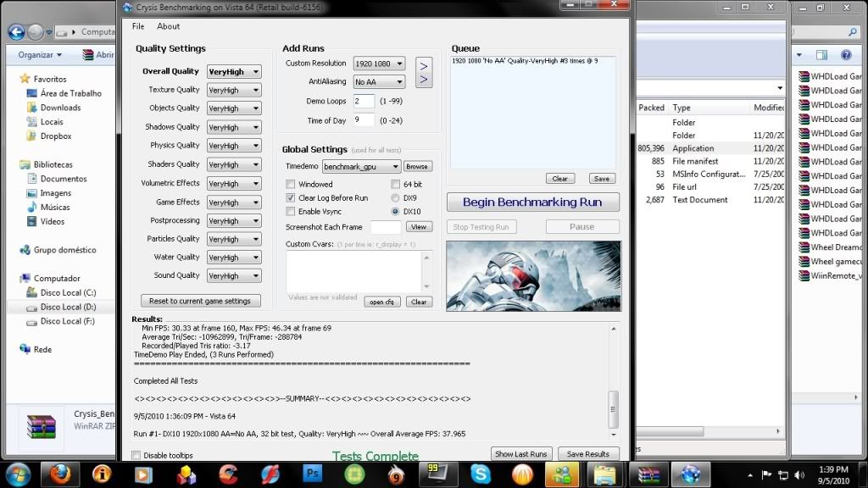
Task: Click the open cfg button
Action: coord(381,302)
